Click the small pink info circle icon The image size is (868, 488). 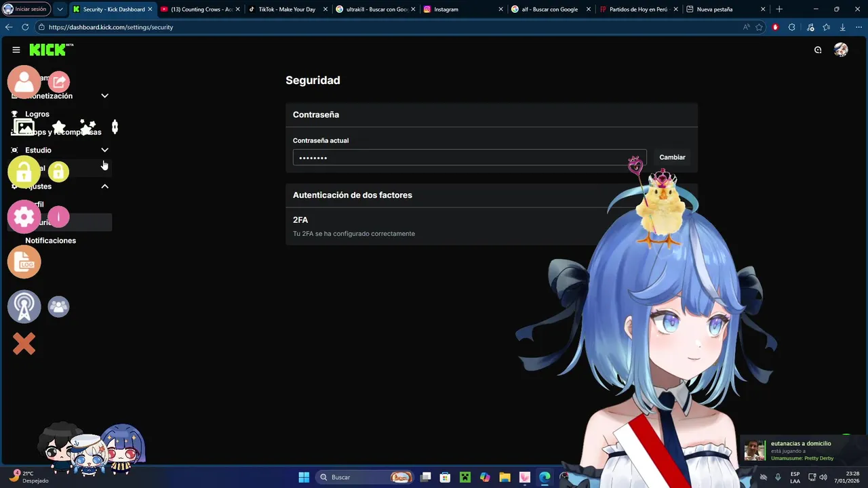point(58,217)
